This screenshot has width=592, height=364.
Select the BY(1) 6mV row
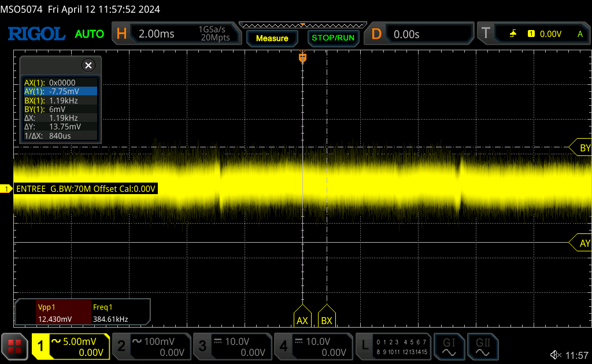click(x=60, y=109)
